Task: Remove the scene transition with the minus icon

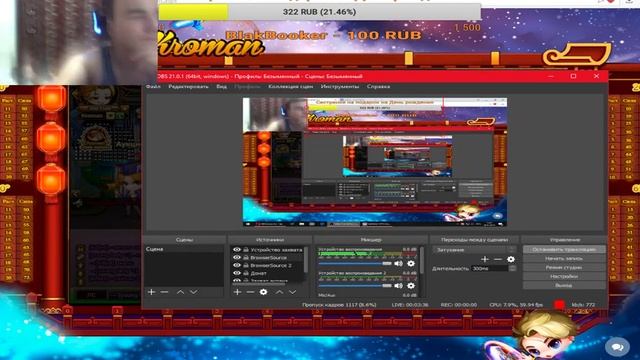Action: pyautogui.click(x=498, y=259)
